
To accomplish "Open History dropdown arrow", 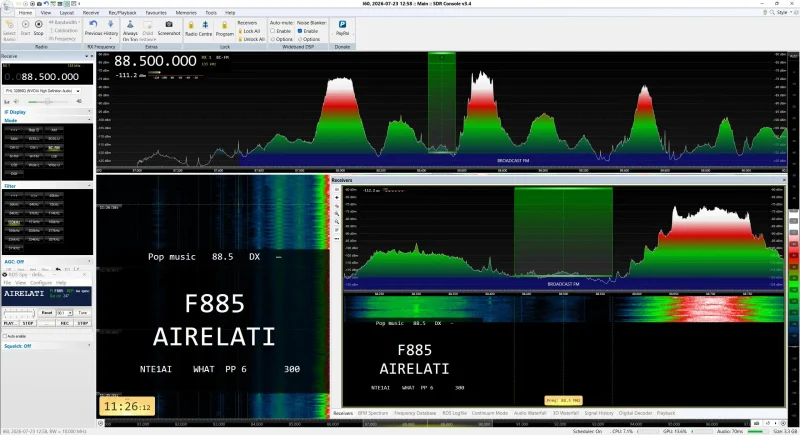I will click(x=110, y=39).
